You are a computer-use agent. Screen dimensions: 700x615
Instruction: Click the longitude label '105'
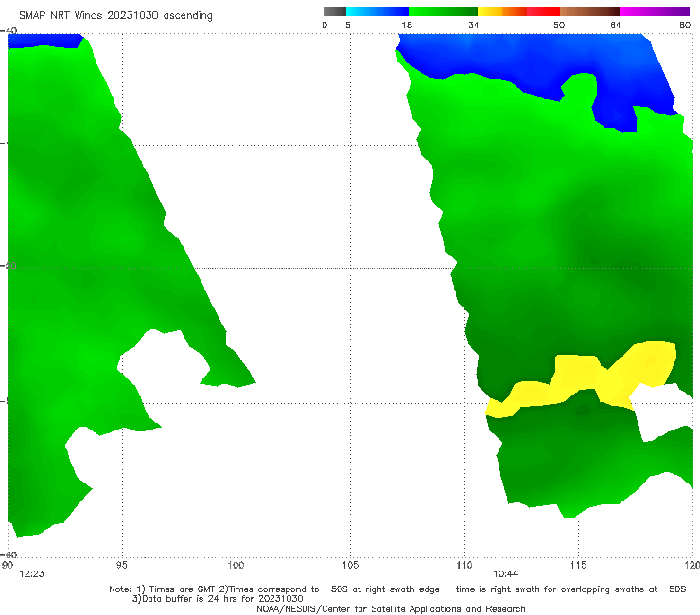[350, 566]
